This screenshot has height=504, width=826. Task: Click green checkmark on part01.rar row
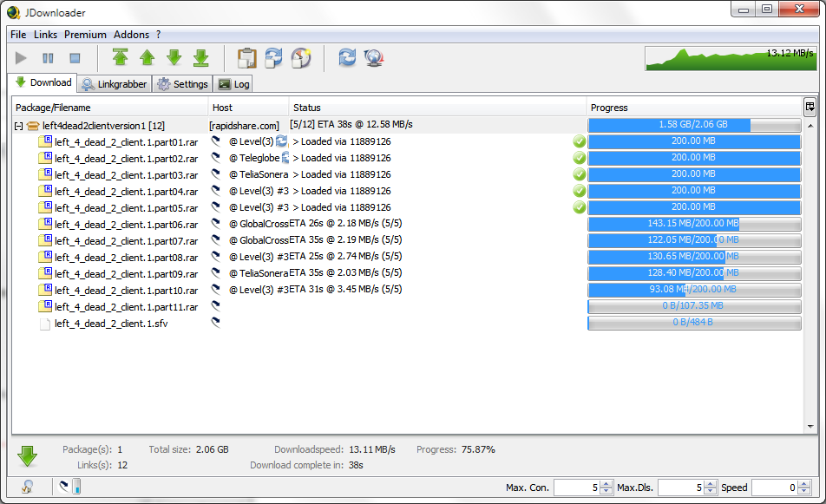580,141
